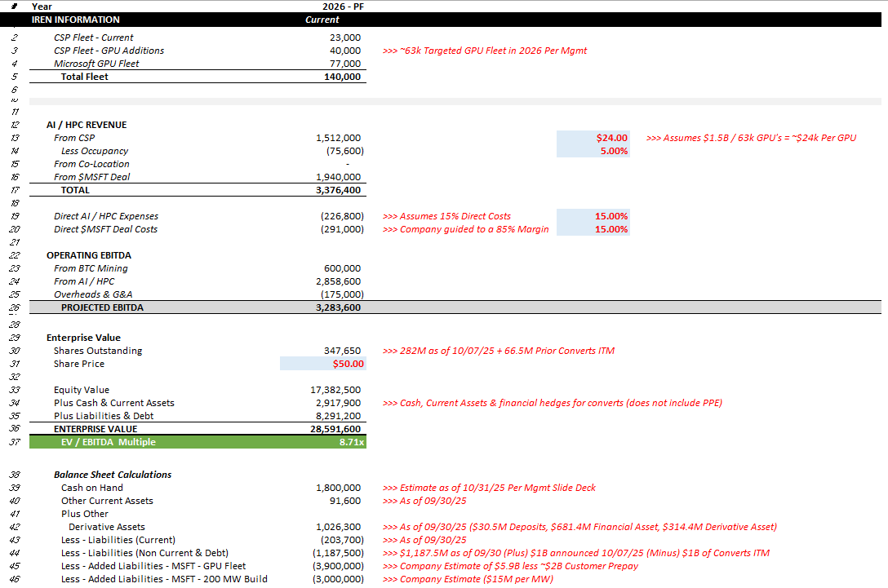Click the 15.00% input for Direct $MSFT Deal Costs
888x588 pixels.
[593, 229]
